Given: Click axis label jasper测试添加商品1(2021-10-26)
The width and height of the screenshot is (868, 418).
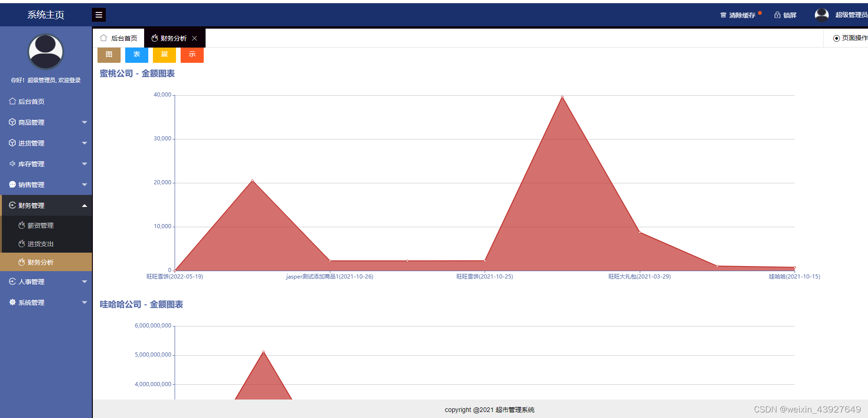Looking at the screenshot, I should [330, 277].
